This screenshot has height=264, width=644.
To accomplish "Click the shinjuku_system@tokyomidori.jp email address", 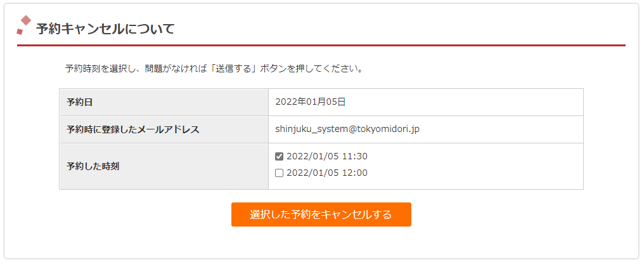I will coord(347,129).
